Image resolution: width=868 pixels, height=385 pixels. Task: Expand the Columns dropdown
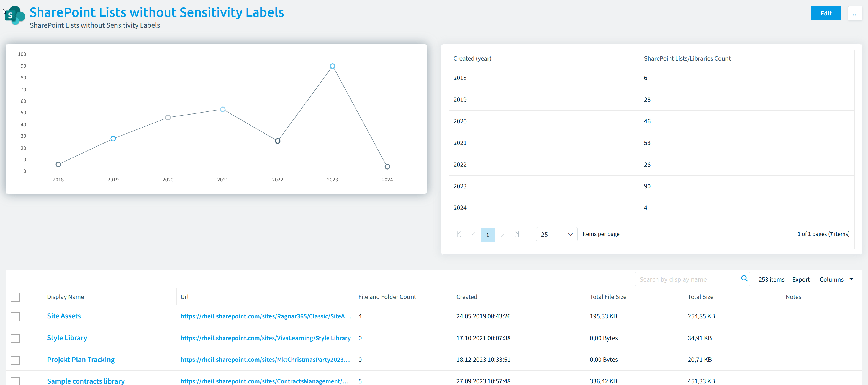click(x=836, y=279)
